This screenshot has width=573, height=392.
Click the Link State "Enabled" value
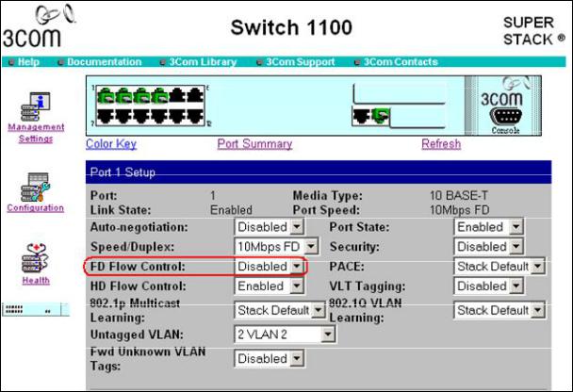[x=231, y=210]
